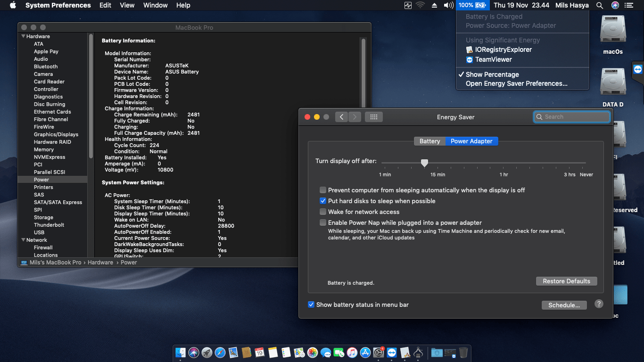The height and width of the screenshot is (362, 644).
Task: Click Turn display off after slider thumb
Action: [424, 163]
